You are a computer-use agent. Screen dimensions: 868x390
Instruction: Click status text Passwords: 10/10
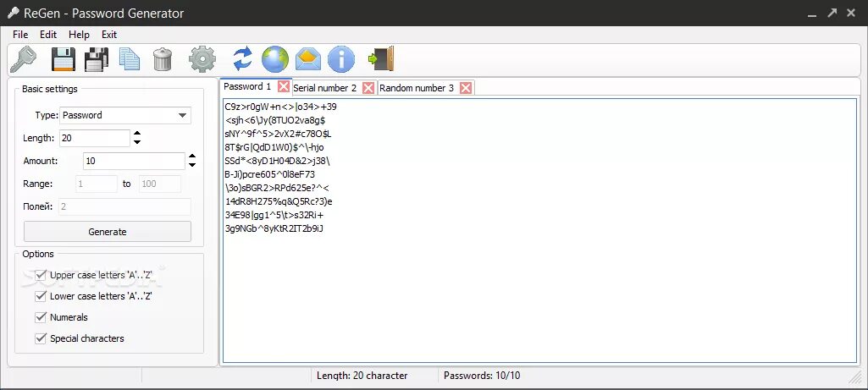482,376
